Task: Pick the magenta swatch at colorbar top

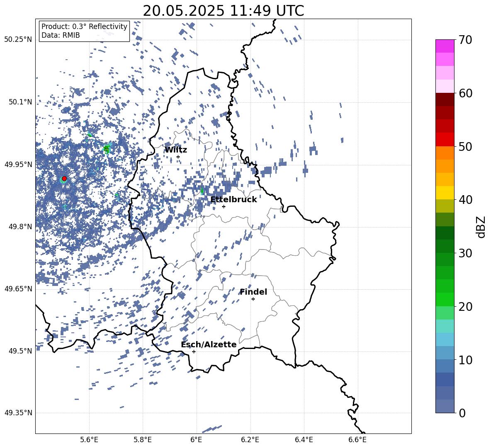Action: point(445,46)
